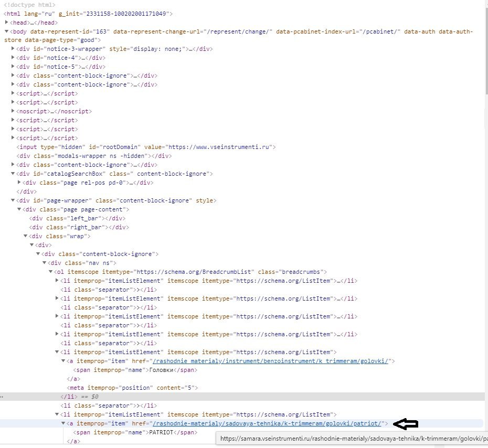Viewport: 488px width, 448px height.
Task: Collapse the anchor with the patriot href
Action: [x=63, y=423]
